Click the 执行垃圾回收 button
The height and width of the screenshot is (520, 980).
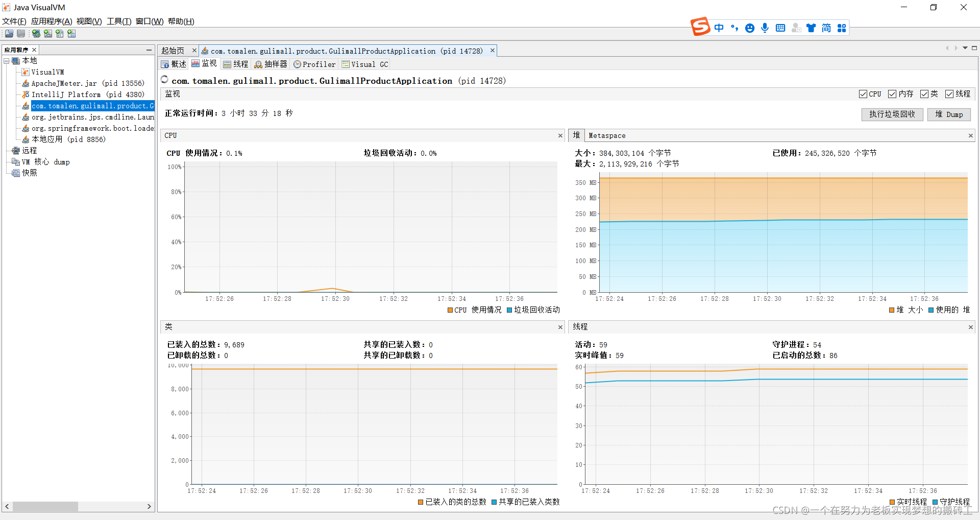pyautogui.click(x=892, y=114)
